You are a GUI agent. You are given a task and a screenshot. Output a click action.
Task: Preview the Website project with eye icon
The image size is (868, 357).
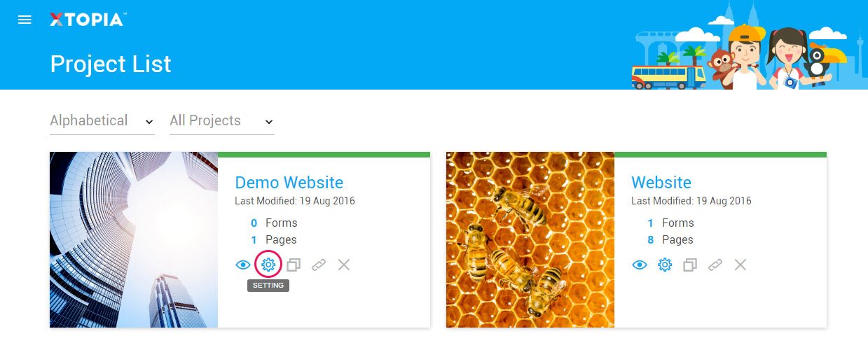[639, 265]
